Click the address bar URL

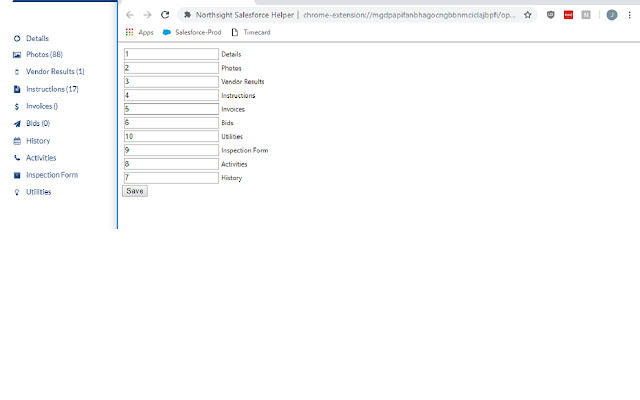click(x=409, y=15)
